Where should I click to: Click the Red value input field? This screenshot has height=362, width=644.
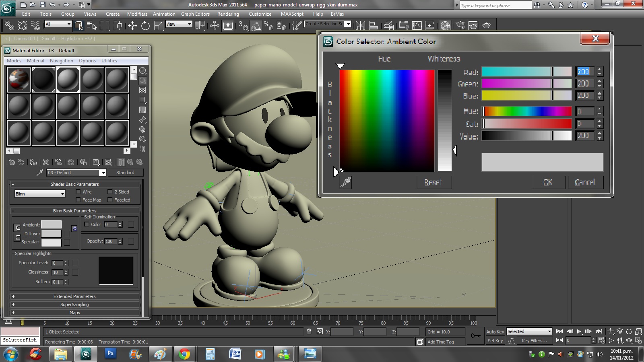click(x=585, y=72)
